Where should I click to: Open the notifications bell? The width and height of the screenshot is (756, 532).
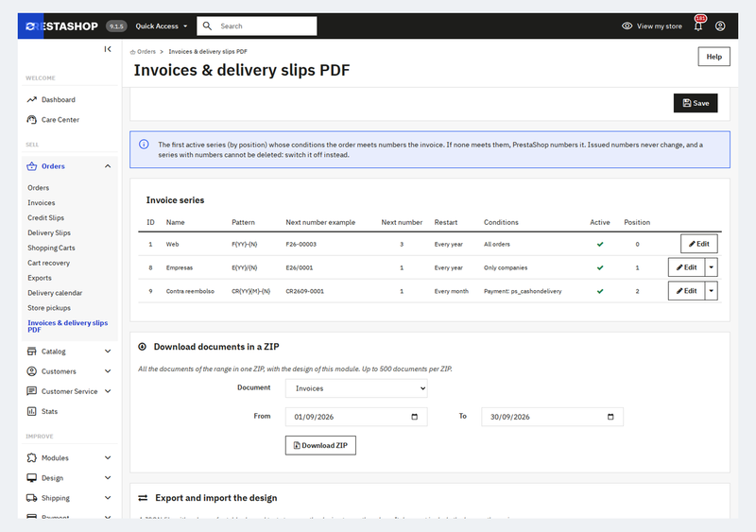coord(698,26)
